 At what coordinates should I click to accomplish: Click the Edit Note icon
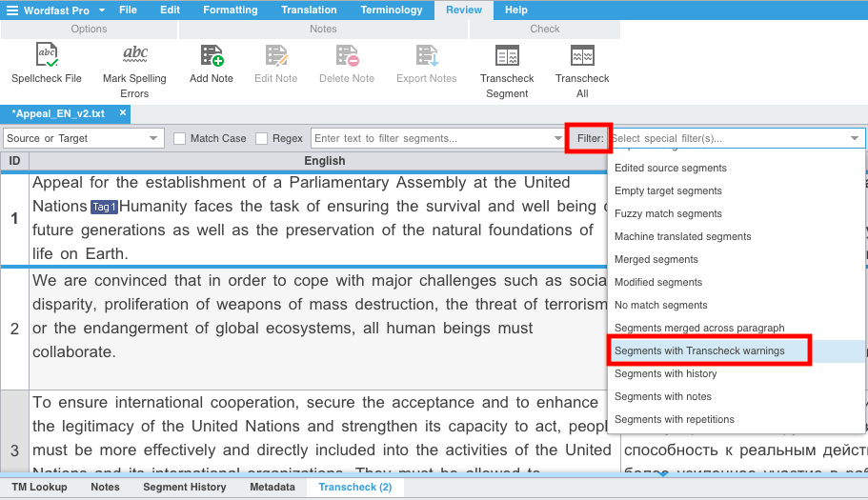pos(276,55)
